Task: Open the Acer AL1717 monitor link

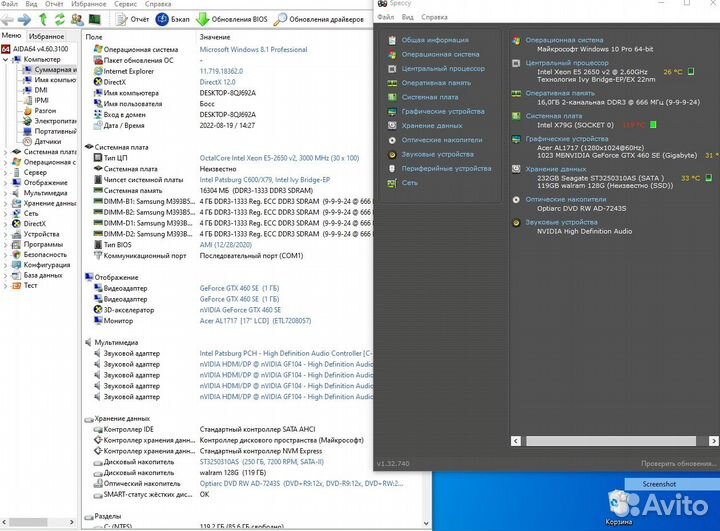Action: (x=255, y=321)
